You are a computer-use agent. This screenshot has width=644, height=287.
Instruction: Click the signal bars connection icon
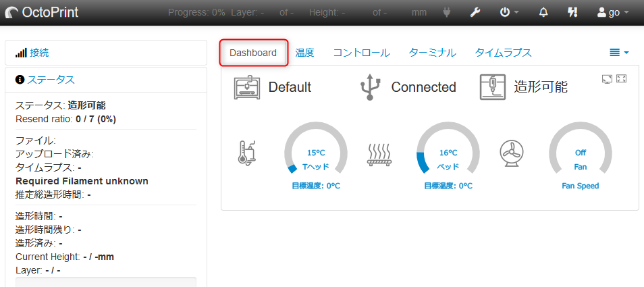(x=21, y=53)
